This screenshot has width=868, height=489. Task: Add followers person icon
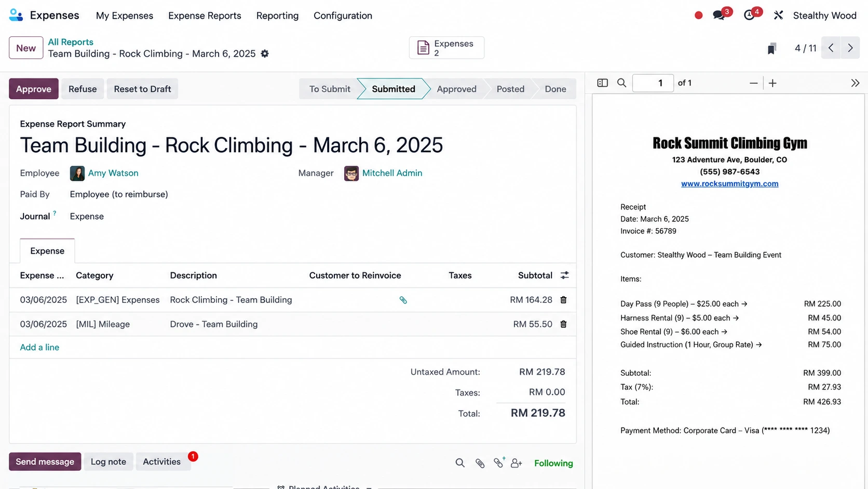click(517, 463)
